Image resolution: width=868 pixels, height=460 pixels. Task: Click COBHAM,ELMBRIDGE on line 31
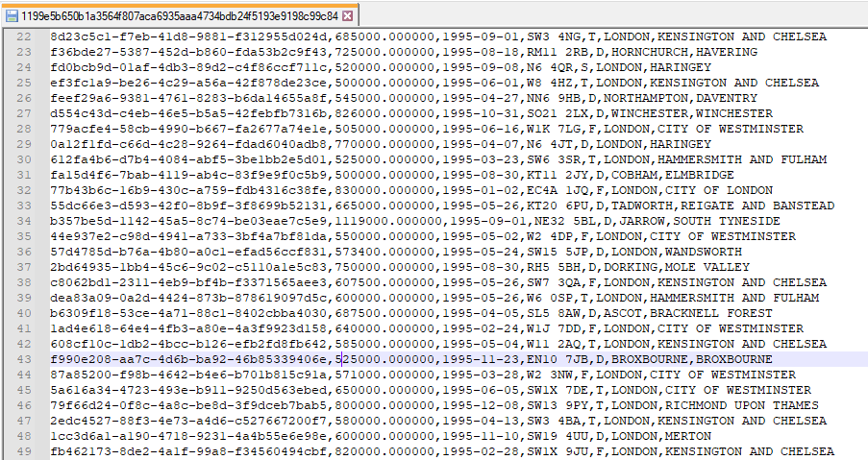(x=673, y=176)
